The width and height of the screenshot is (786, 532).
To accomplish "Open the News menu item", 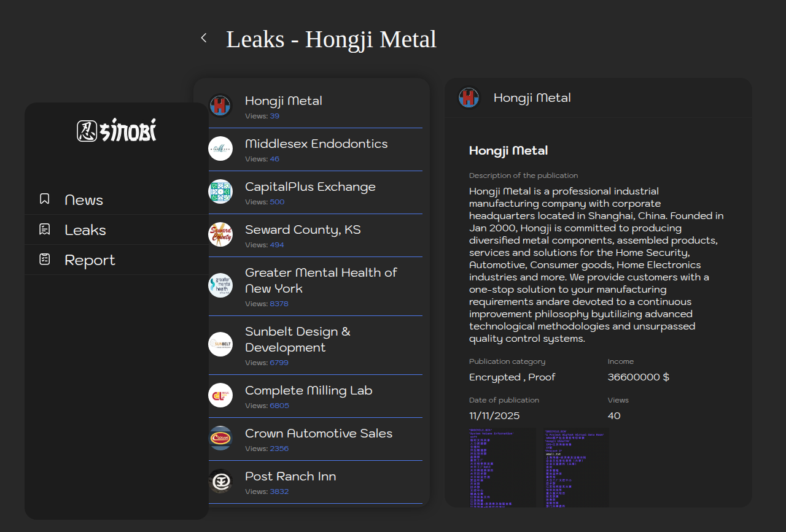I will pos(84,200).
